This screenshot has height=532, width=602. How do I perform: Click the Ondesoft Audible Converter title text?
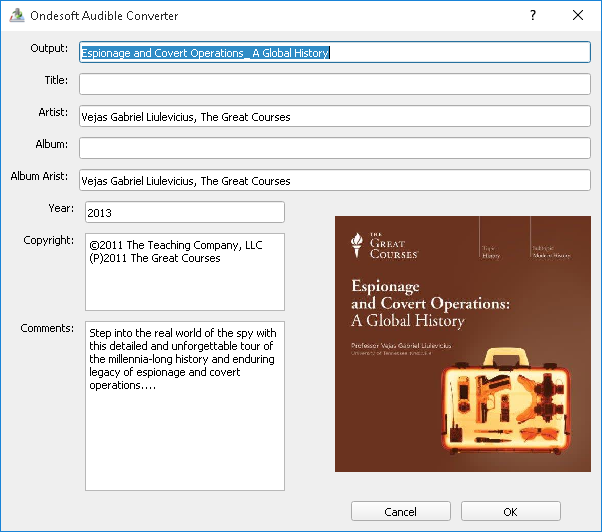104,16
